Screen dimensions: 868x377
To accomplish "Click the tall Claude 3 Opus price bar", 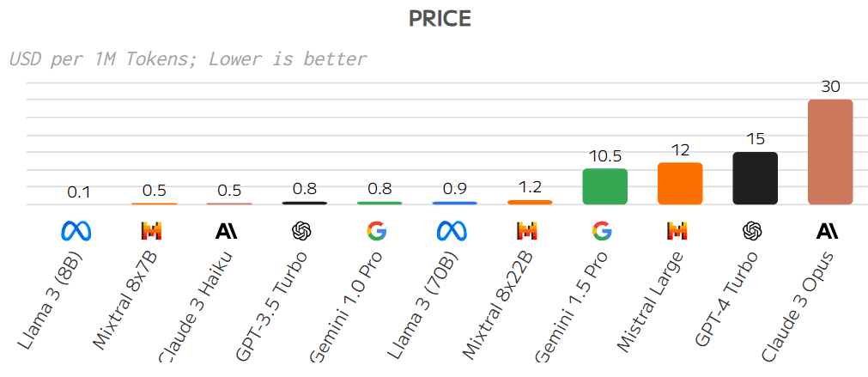I will pos(830,152).
